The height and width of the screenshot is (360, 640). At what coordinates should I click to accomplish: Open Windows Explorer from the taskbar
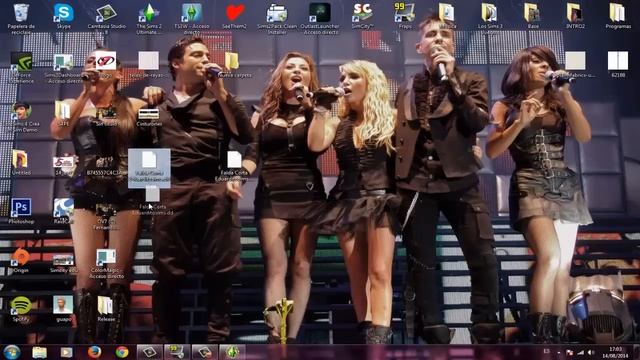[40, 352]
